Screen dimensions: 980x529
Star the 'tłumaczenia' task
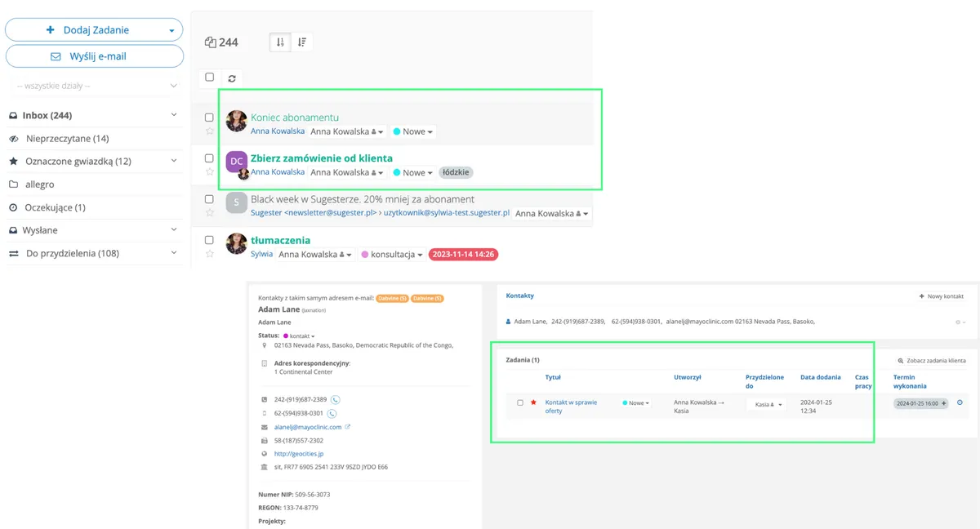210,254
